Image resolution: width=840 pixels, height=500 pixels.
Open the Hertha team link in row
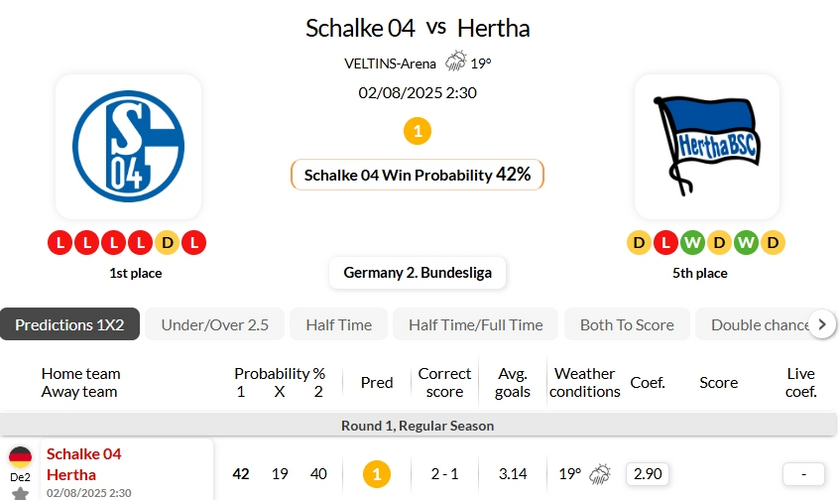point(72,474)
